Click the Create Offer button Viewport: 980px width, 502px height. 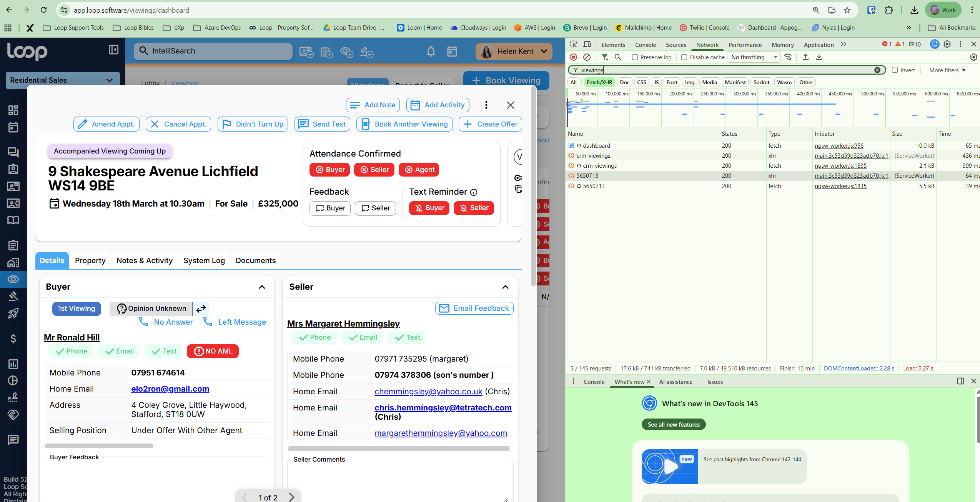click(x=490, y=124)
